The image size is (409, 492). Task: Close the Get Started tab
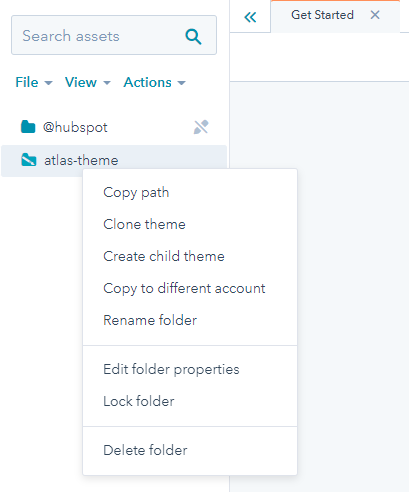[375, 15]
